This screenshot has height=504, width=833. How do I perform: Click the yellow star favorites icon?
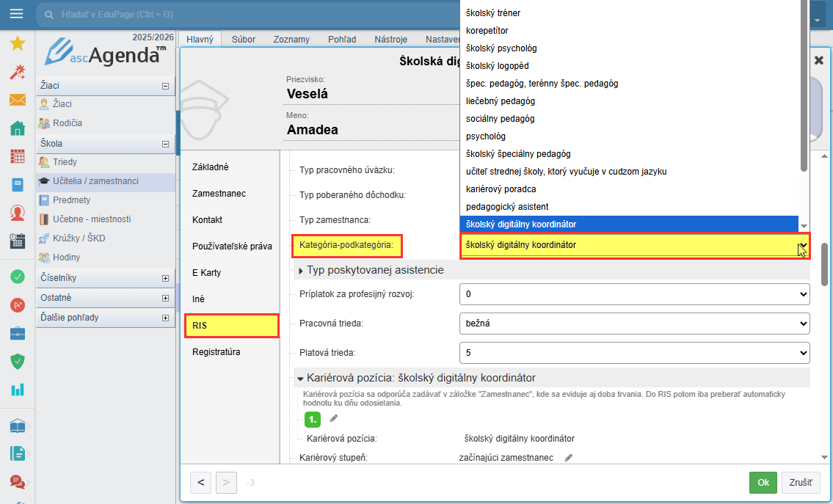tap(17, 44)
